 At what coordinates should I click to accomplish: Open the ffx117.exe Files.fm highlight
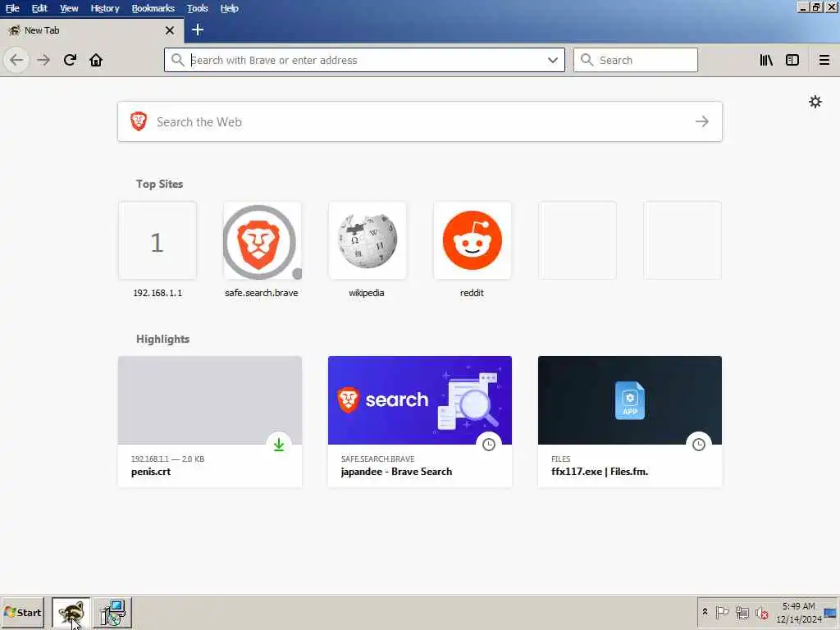(x=630, y=422)
